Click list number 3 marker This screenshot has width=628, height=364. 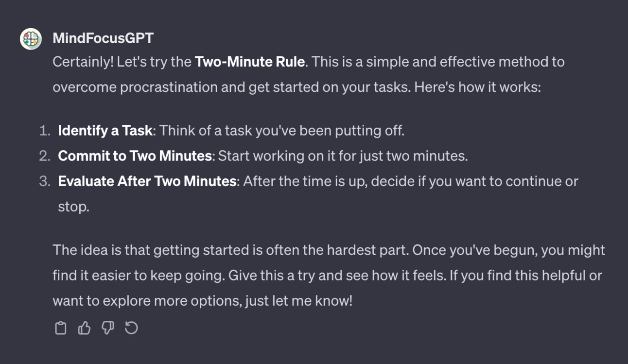point(45,181)
